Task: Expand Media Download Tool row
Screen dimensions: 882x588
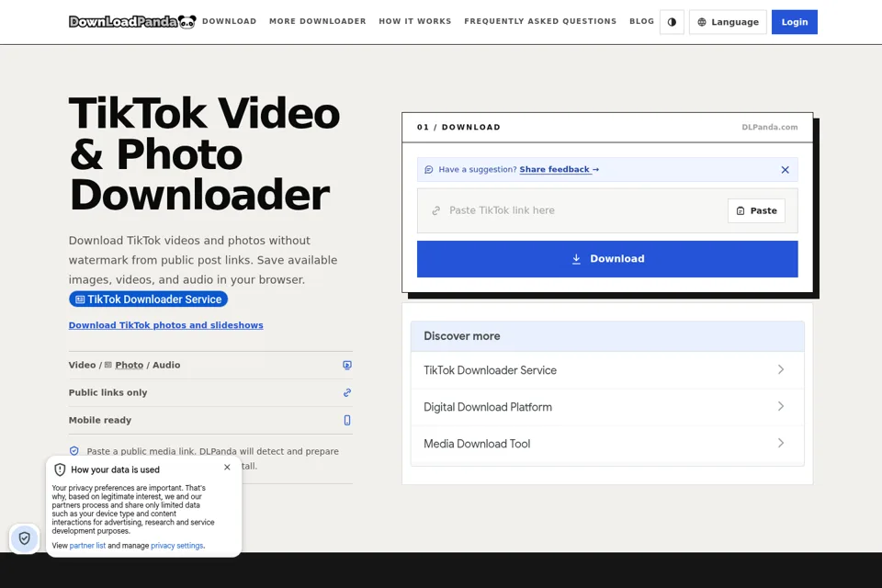Action: (x=607, y=444)
